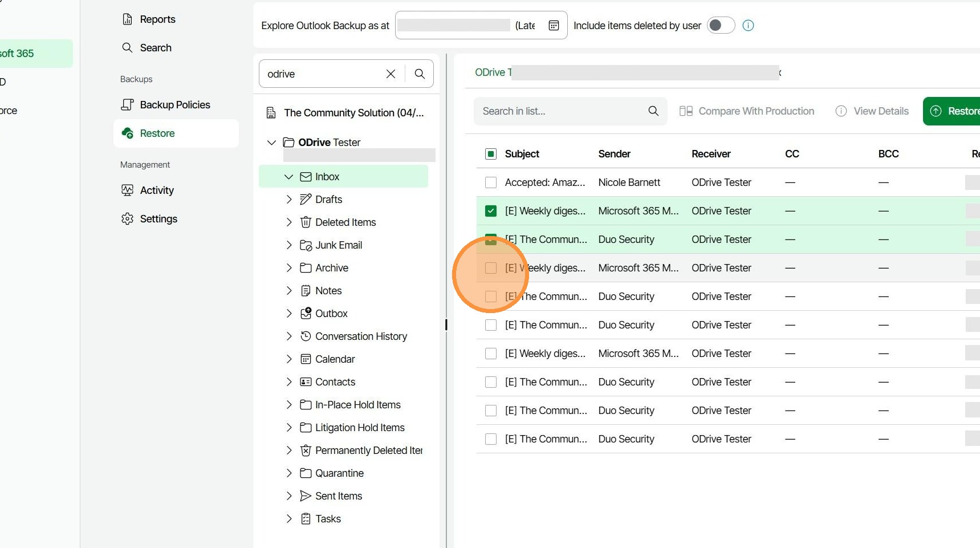
Task: Check the Accepted: Amaz... email checkbox
Action: tap(490, 182)
